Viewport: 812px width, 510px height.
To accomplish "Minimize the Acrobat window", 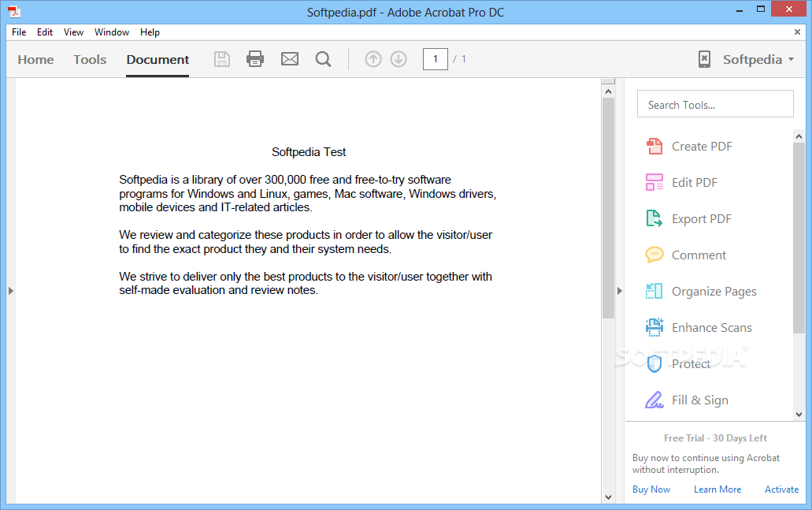I will click(x=740, y=9).
